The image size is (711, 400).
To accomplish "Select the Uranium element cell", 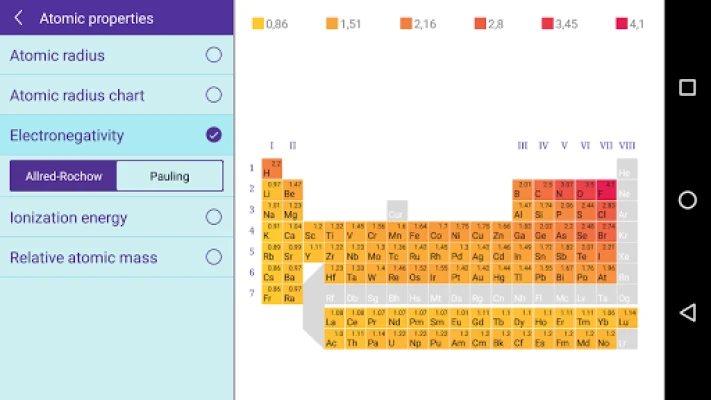I will point(394,340).
